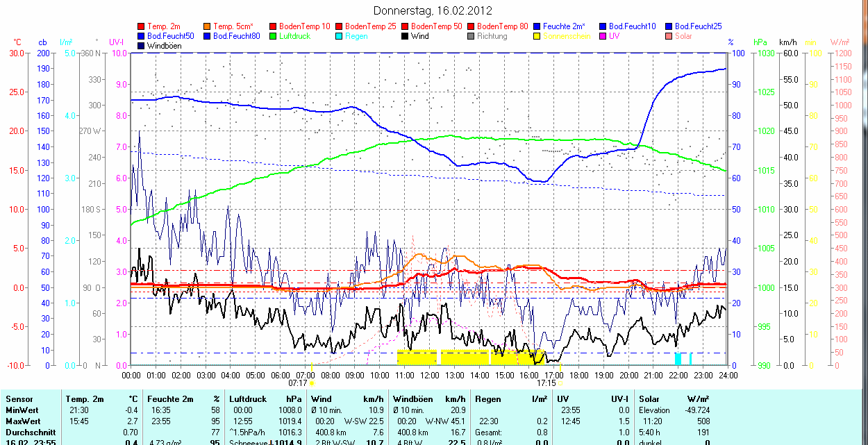Image resolution: width=868 pixels, height=445 pixels.
Task: Click the cyan Regen legend swatch
Action: click(x=339, y=36)
